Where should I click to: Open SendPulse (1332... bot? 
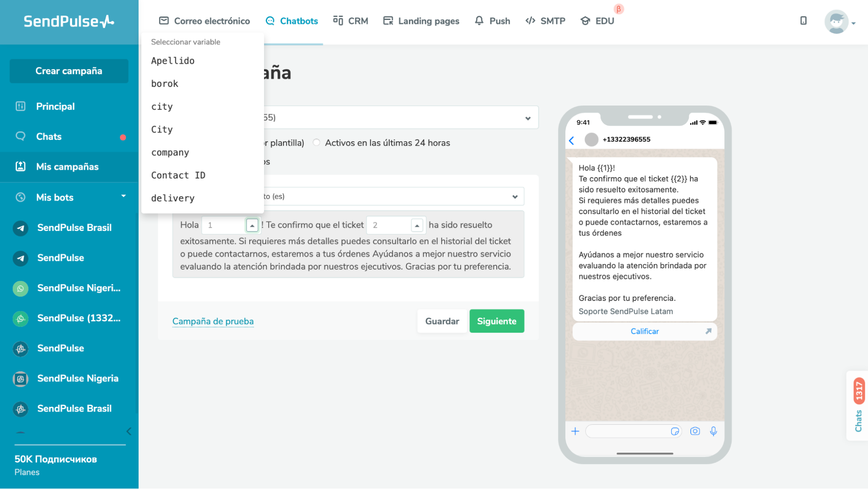pos(69,318)
